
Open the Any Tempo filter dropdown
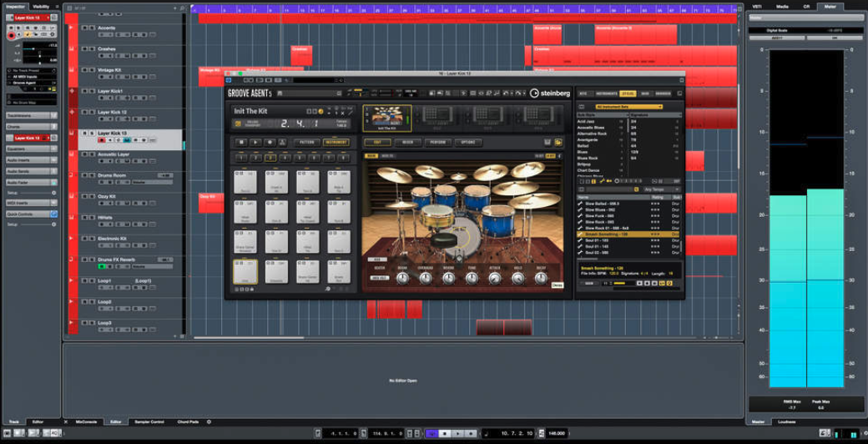tap(663, 189)
